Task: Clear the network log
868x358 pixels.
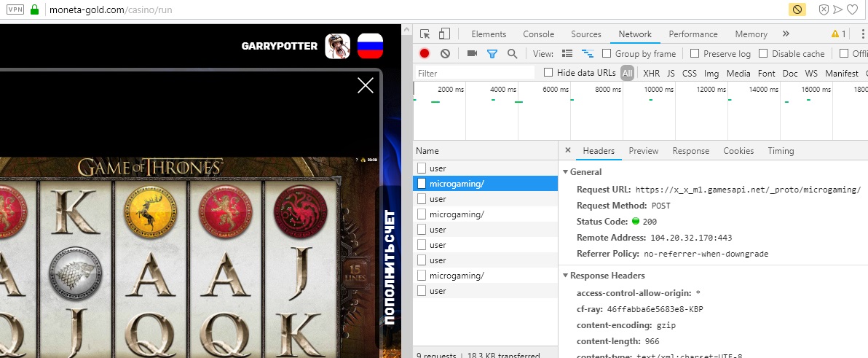Action: pos(445,53)
